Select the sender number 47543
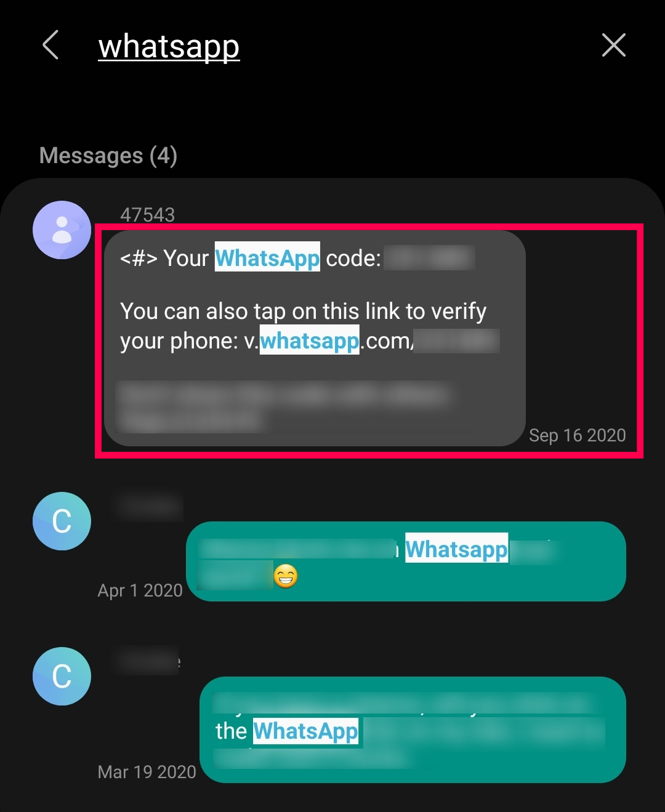665x812 pixels. pyautogui.click(x=148, y=215)
